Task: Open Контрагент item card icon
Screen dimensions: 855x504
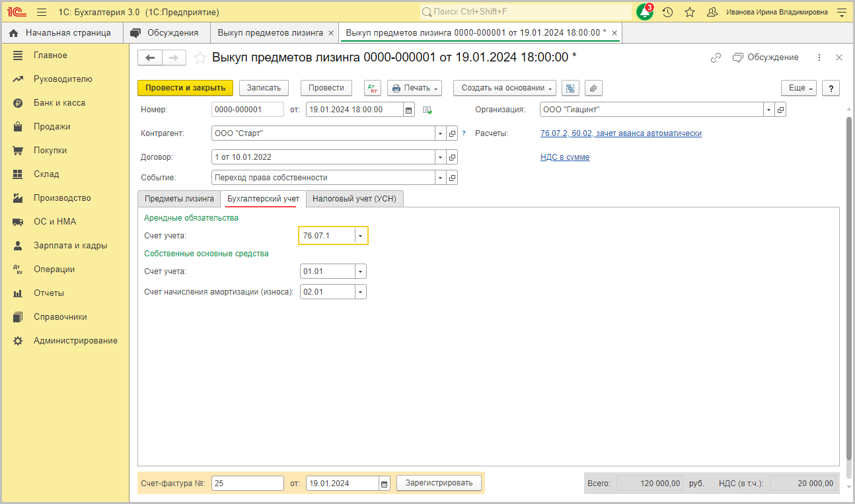Action: point(453,133)
